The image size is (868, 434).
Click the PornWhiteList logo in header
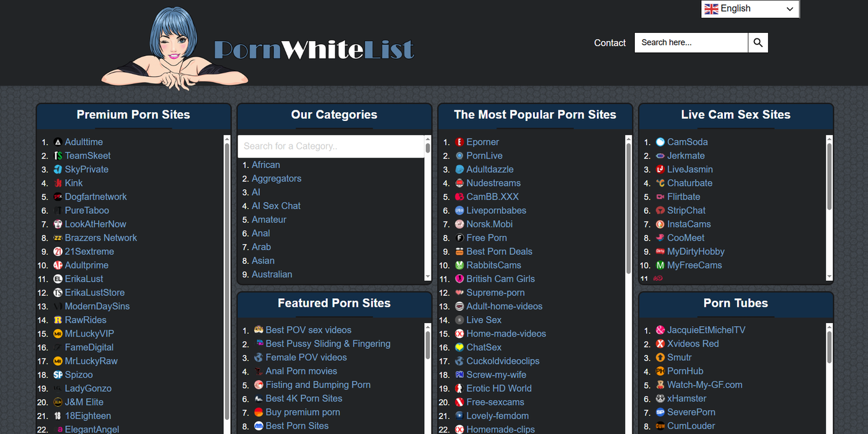point(258,49)
